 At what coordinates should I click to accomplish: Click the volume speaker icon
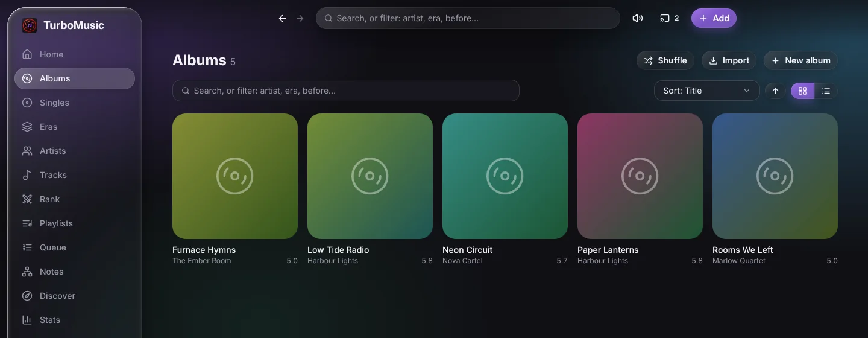(x=638, y=18)
